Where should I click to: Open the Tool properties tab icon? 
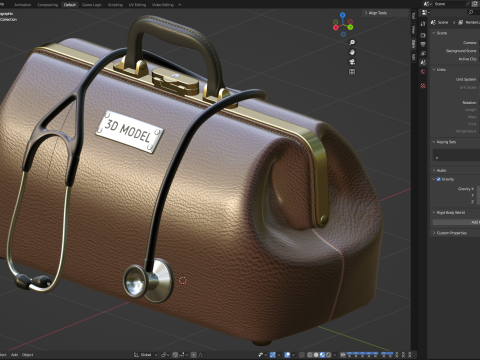(x=423, y=24)
